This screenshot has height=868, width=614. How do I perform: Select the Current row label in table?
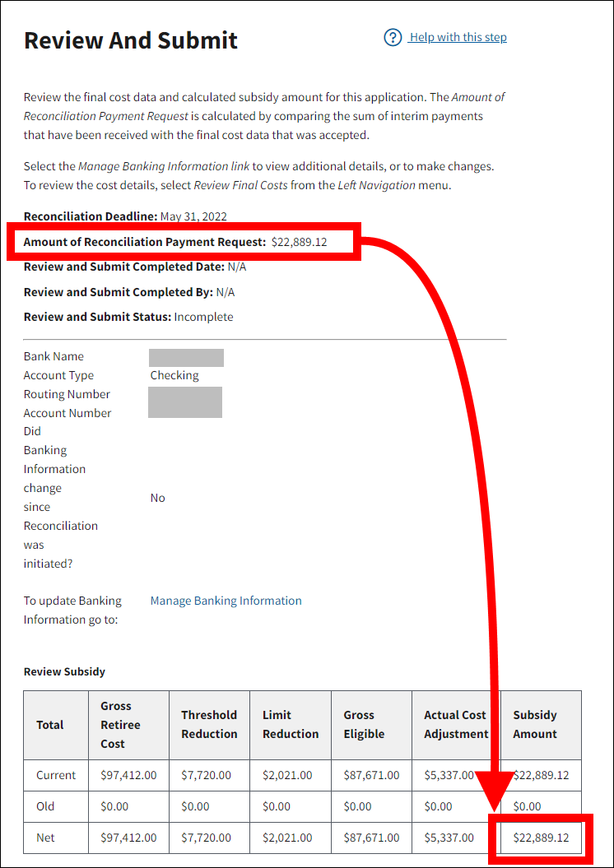pyautogui.click(x=56, y=775)
